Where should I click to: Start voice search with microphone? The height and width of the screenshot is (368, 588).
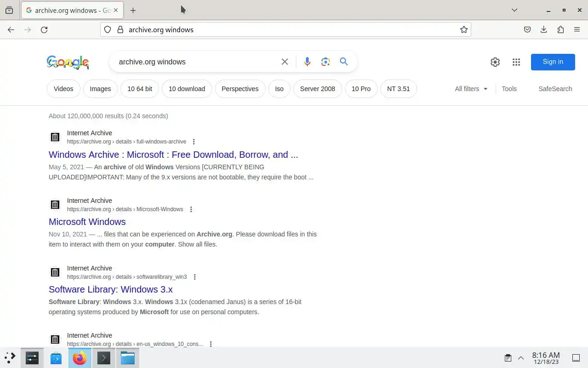[307, 62]
